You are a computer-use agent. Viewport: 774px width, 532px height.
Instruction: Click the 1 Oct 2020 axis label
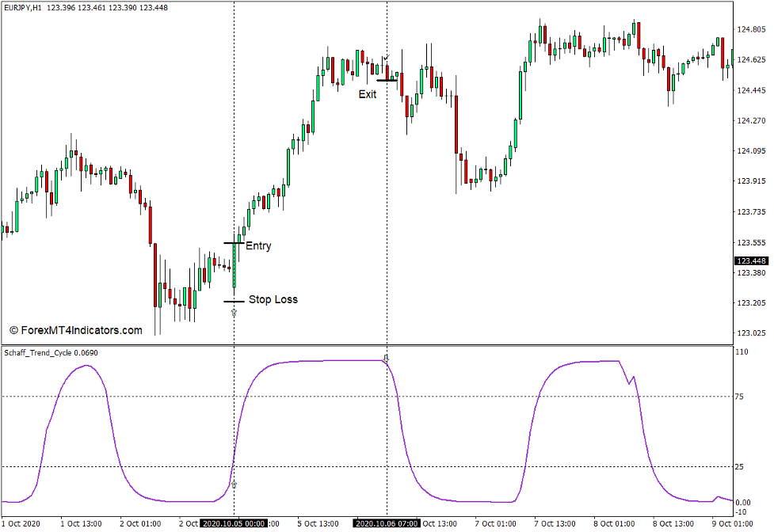(20, 523)
